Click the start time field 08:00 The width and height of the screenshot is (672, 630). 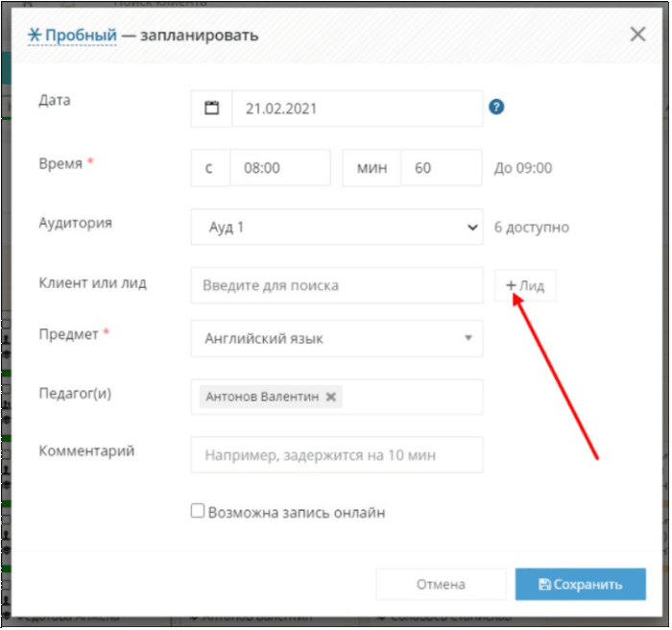tap(280, 168)
